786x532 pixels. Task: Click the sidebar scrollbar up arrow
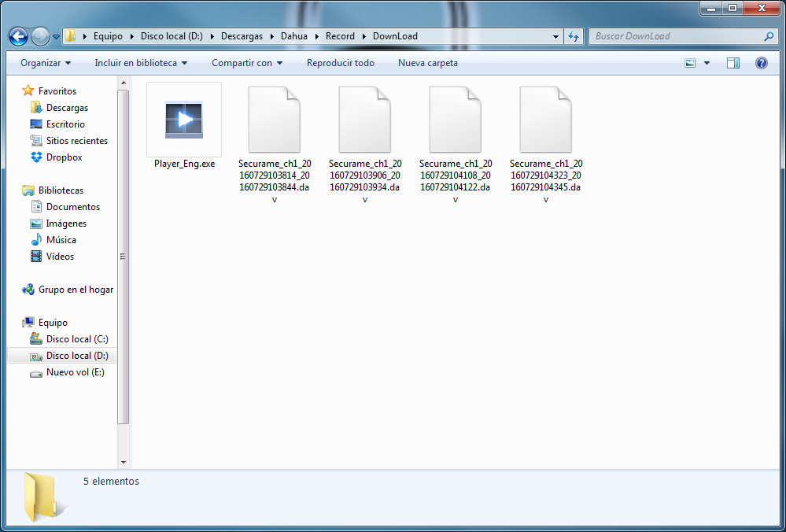124,83
